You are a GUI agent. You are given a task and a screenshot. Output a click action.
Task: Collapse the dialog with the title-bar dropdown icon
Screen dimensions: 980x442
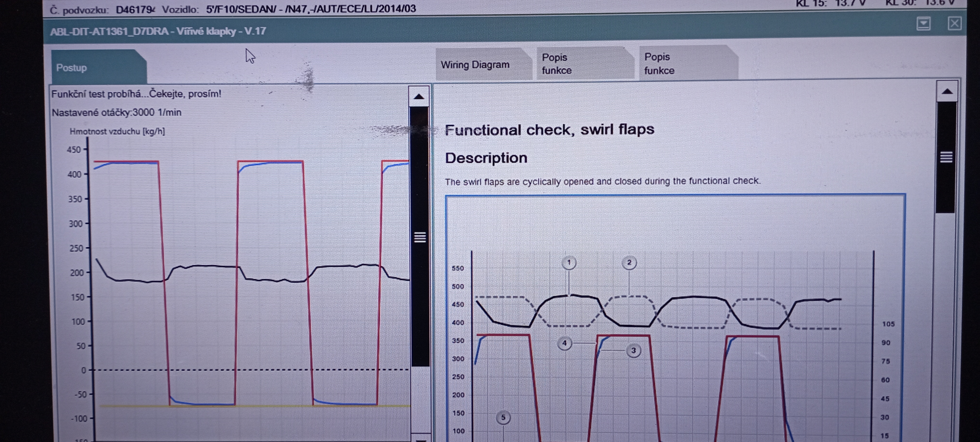[x=923, y=24]
